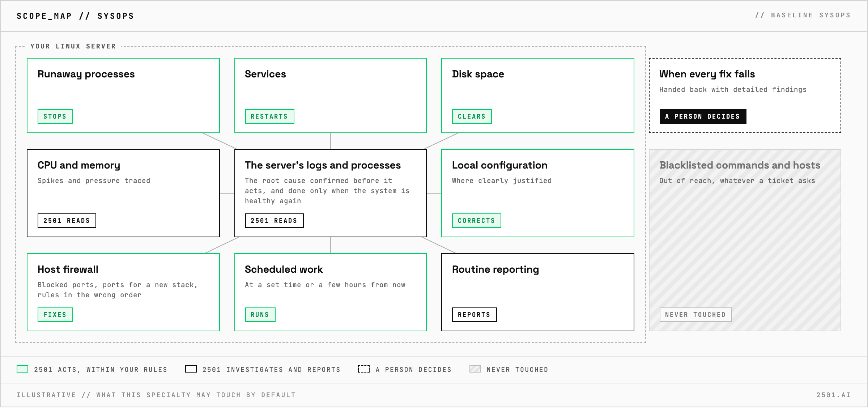The image size is (868, 408).
Task: Click the black outlined legend swatch for investigates
Action: click(x=191, y=369)
